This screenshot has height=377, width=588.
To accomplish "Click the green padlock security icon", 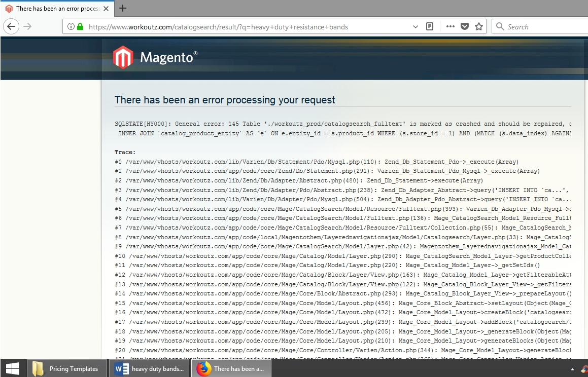I will pos(80,26).
